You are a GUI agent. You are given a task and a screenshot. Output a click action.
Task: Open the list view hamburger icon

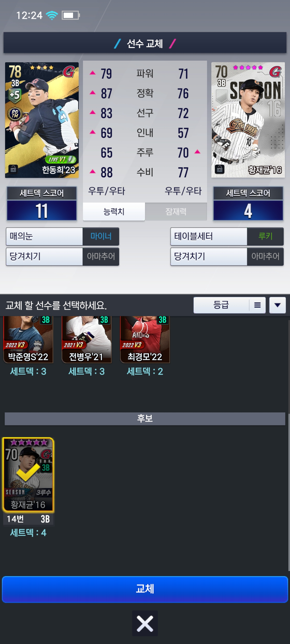[257, 305]
